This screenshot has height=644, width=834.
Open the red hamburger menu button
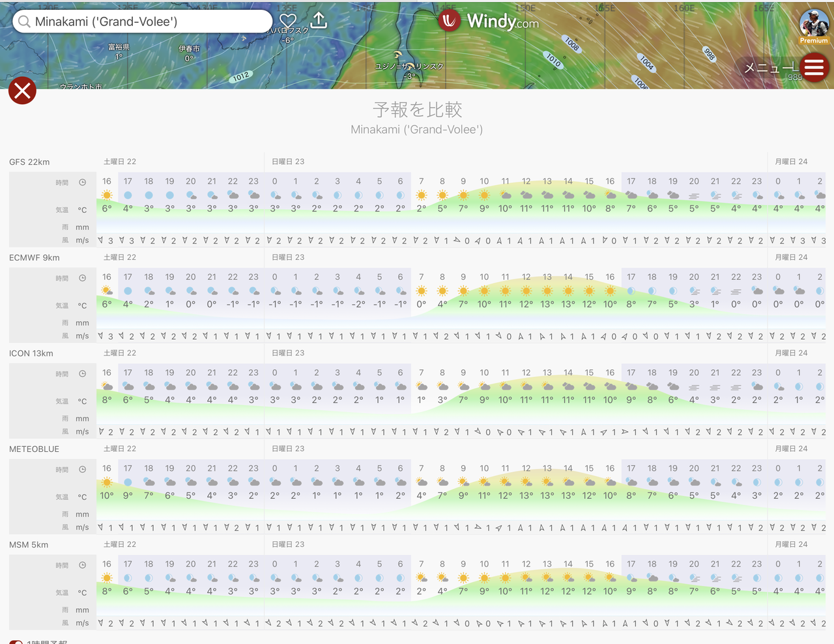tap(814, 67)
